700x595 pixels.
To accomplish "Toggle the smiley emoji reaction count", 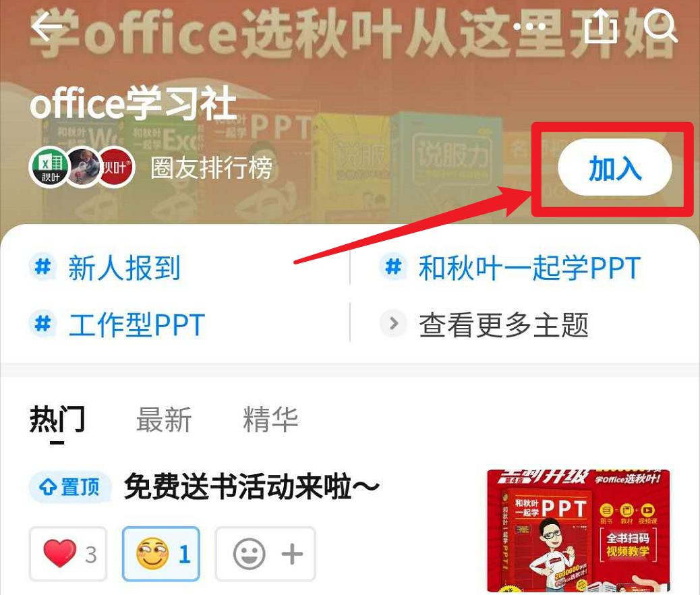I will pos(161,554).
